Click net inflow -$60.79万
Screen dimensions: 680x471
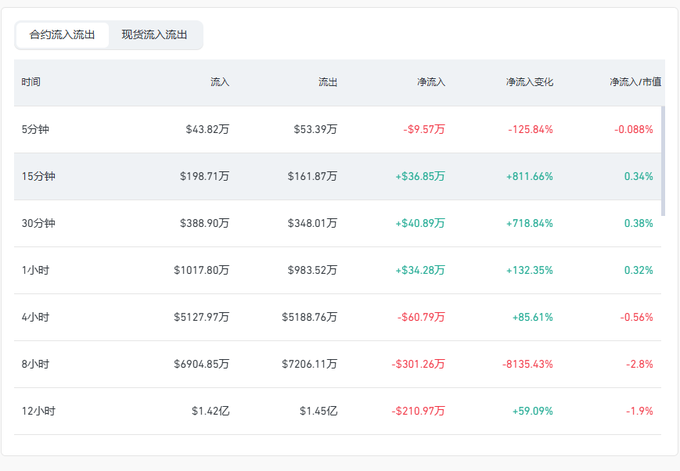(421, 317)
